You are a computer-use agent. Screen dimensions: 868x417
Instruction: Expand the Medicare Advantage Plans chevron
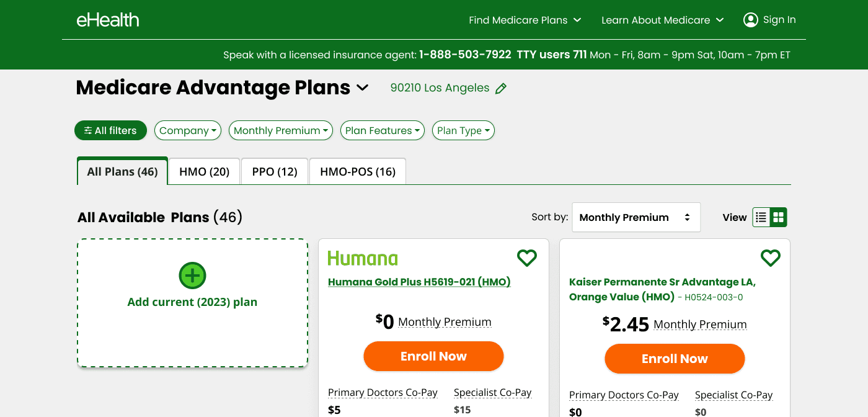point(363,87)
